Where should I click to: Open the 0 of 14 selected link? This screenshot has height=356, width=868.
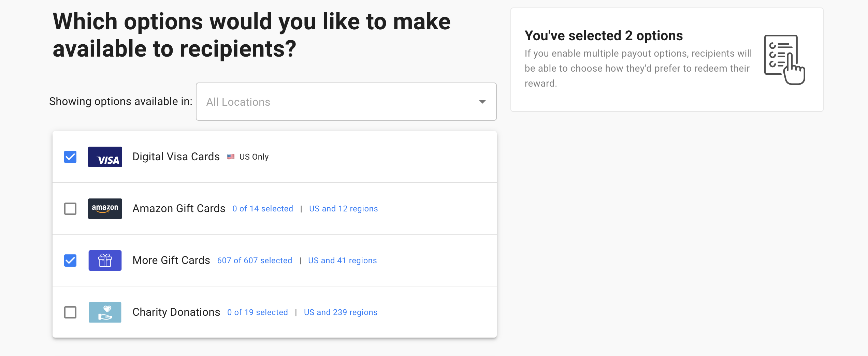coord(263,209)
